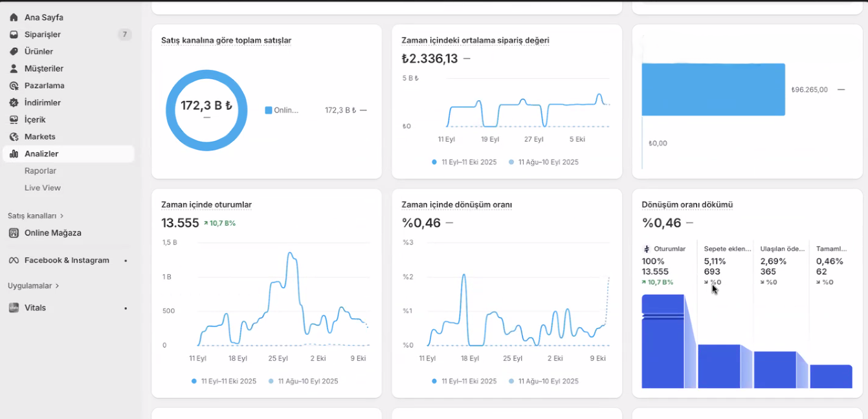The image size is (868, 419).
Task: Click the Ana Sayfa home icon
Action: [14, 17]
